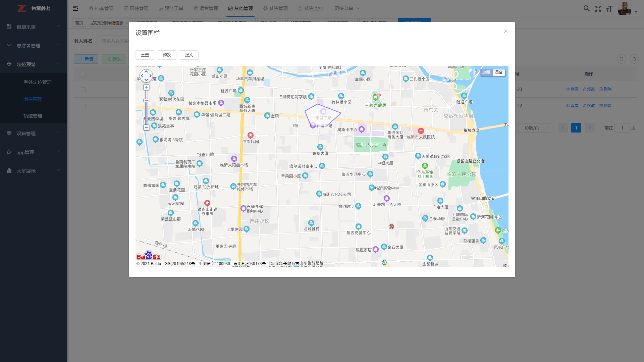The image size is (644, 362).
Task: Collapse the sidebar with hamburger icon
Action: [x=75, y=8]
